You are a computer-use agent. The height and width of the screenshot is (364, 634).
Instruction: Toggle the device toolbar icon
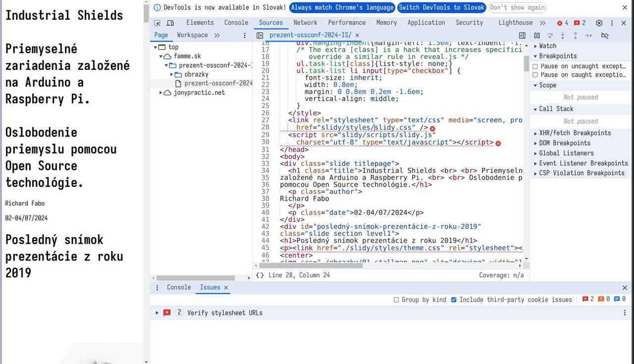170,23
